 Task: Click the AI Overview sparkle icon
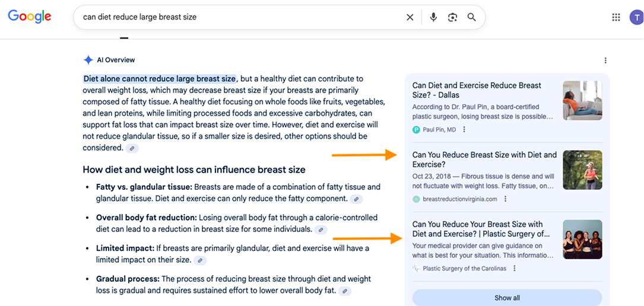[x=88, y=60]
